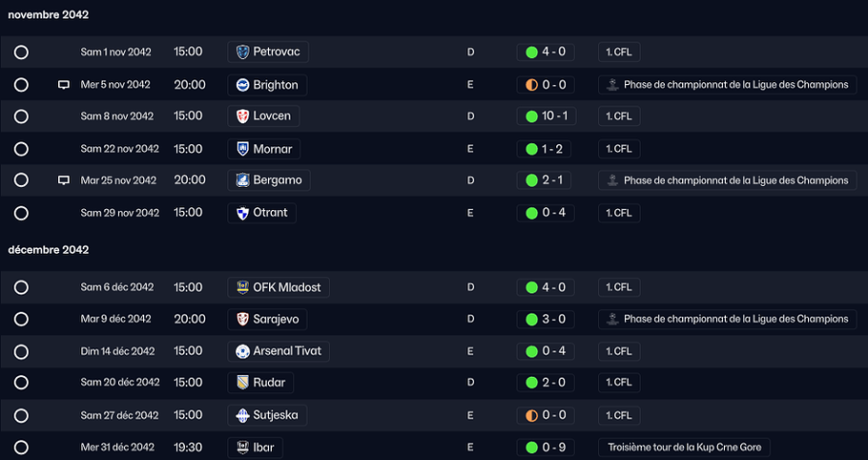Click the Arsenal Tivat football crest
868x460 pixels.
click(x=242, y=351)
